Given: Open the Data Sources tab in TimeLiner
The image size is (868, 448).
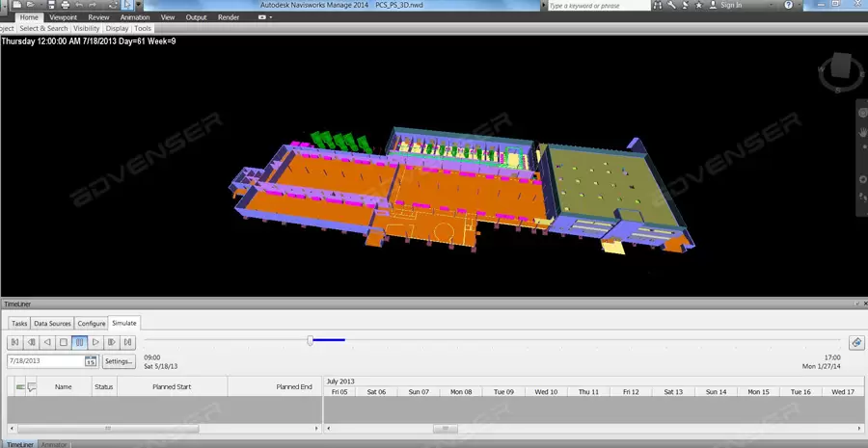Looking at the screenshot, I should (53, 323).
